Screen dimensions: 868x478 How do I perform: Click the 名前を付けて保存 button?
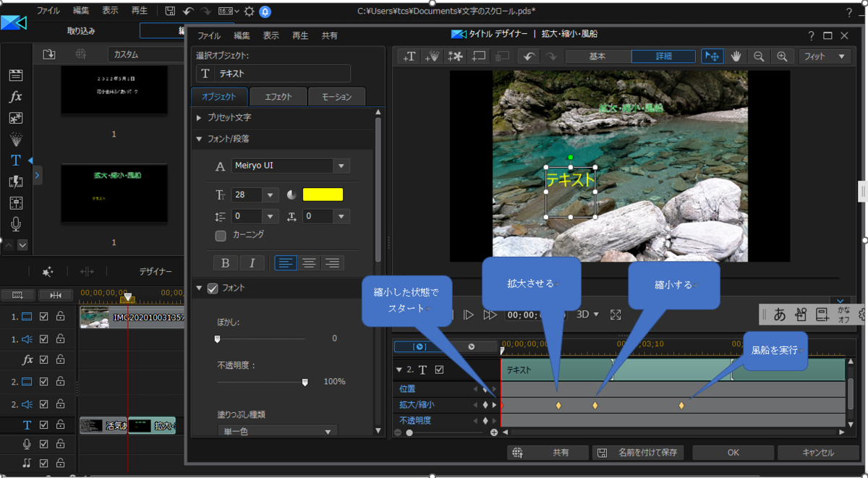point(637,453)
